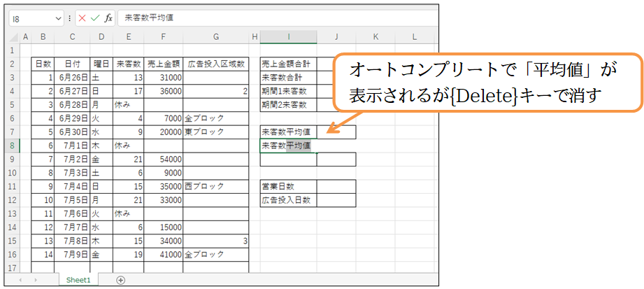Select column E header
The height and width of the screenshot is (289, 644).
pyautogui.click(x=129, y=37)
